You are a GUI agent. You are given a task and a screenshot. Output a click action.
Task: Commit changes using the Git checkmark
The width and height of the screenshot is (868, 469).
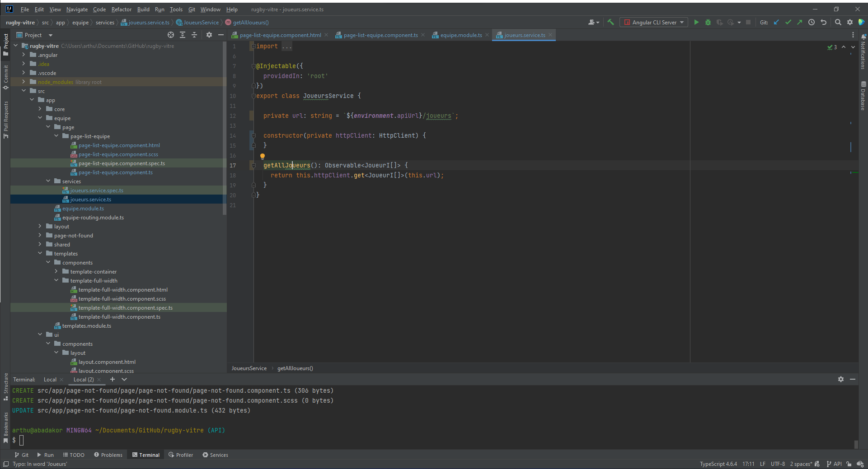coord(788,22)
